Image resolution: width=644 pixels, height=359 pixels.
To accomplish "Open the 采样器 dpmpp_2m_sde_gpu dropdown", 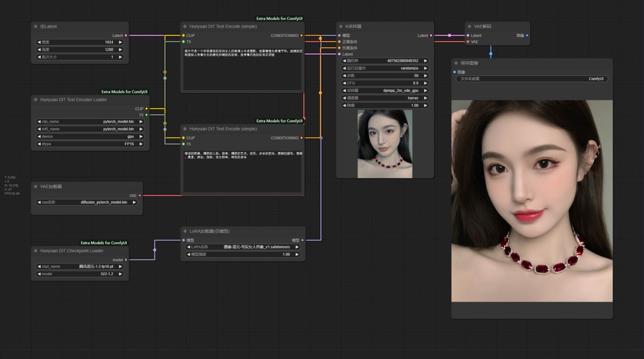I will tap(385, 90).
